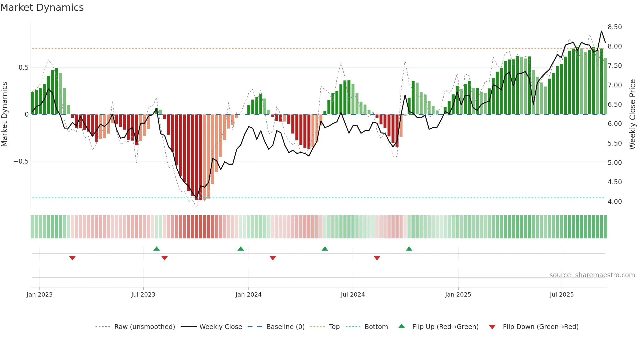Click the first green heat-strip cell on the left
Screen dimensions: 644x362
click(x=32, y=227)
